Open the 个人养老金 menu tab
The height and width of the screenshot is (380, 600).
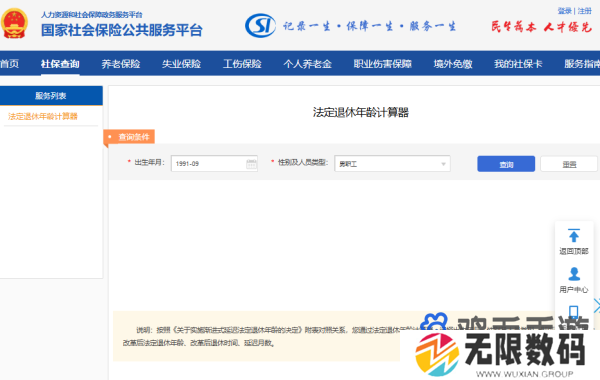308,64
